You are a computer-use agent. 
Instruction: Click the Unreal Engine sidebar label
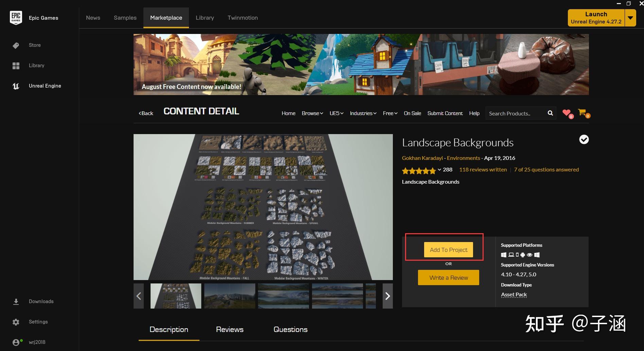coord(45,86)
